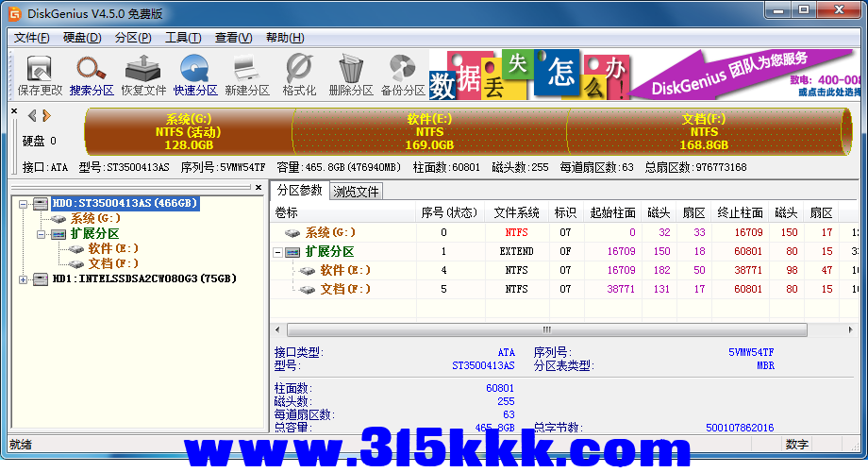
Task: Click the 柱面数 value 60801 in details
Action: click(x=500, y=388)
